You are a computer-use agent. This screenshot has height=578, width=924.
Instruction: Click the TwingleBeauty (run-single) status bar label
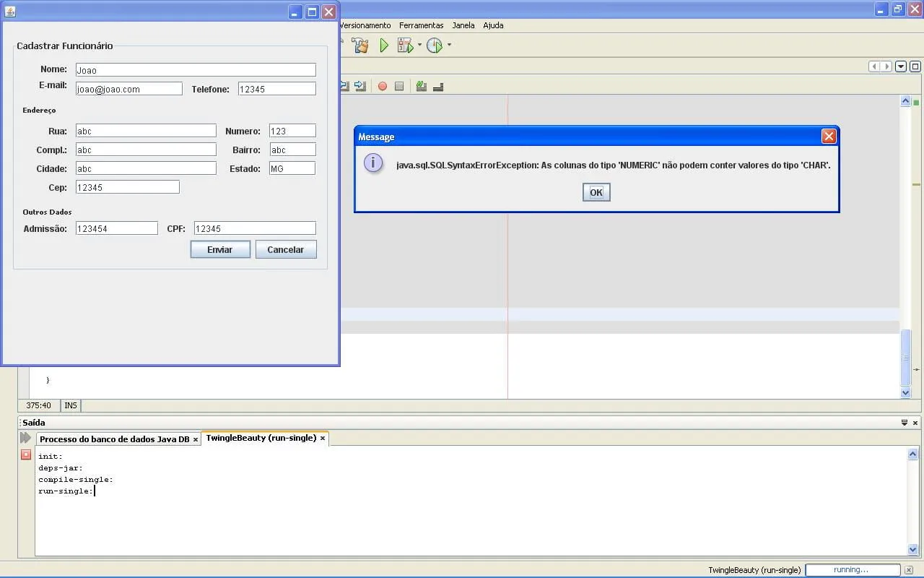coord(754,570)
